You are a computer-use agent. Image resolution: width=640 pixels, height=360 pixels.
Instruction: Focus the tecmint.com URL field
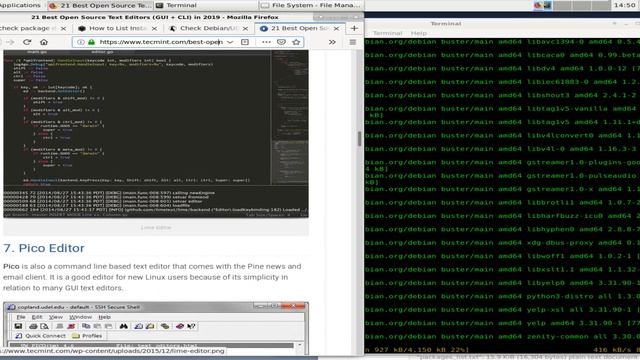[160, 42]
